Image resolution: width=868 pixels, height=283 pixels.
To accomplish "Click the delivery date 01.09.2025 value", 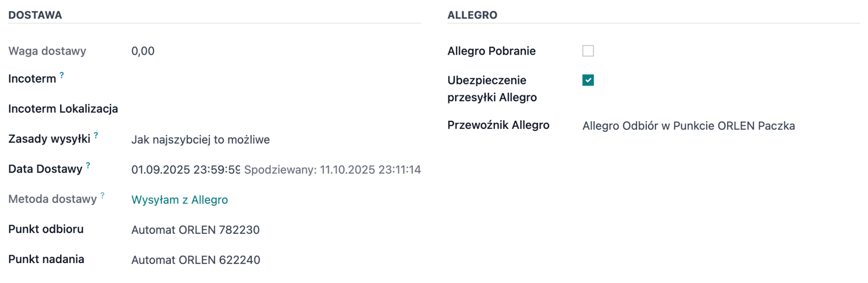I will point(185,170).
